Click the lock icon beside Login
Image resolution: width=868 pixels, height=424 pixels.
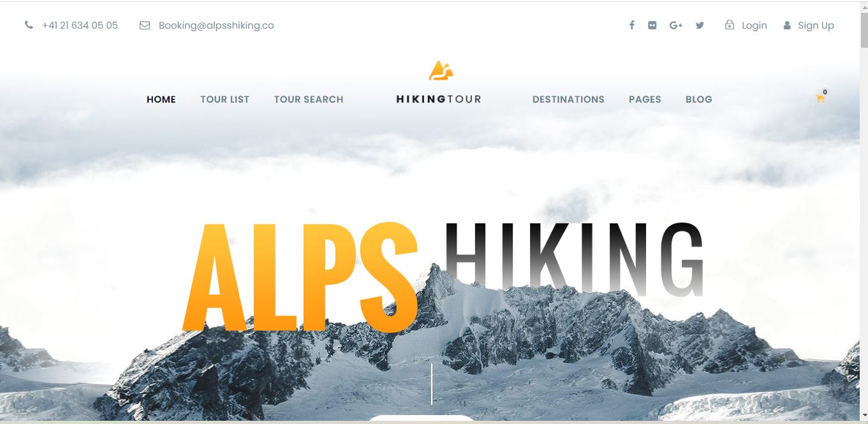(x=730, y=25)
